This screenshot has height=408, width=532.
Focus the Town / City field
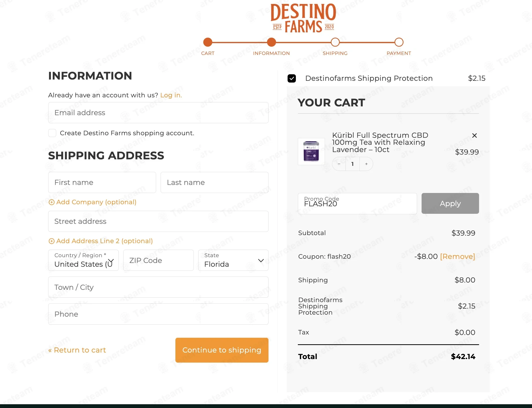158,287
